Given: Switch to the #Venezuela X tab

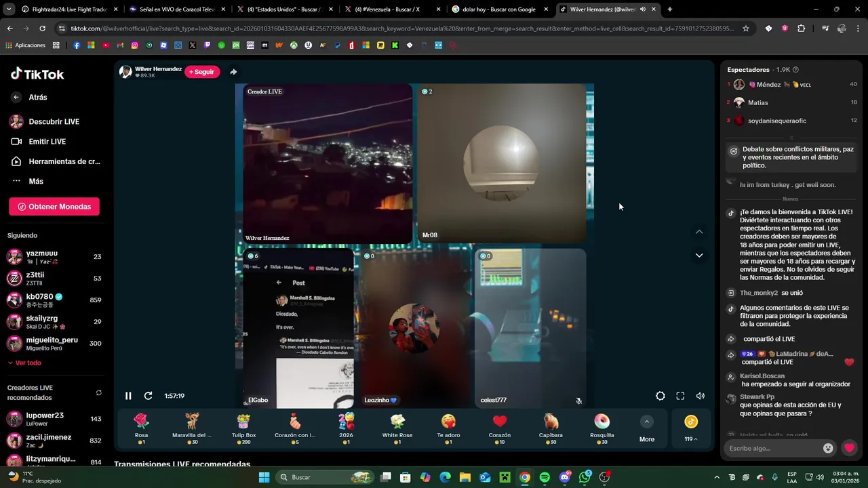Looking at the screenshot, I should tap(391, 9).
